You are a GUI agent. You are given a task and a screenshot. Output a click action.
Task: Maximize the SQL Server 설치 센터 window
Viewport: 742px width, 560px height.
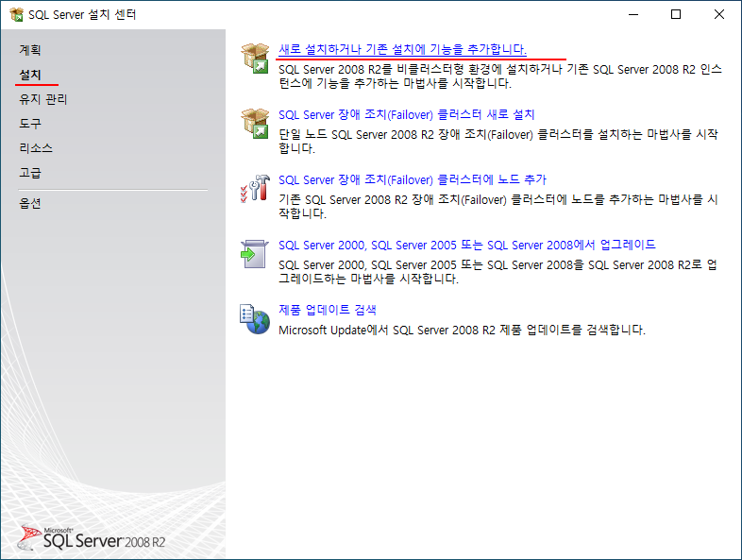(x=676, y=15)
